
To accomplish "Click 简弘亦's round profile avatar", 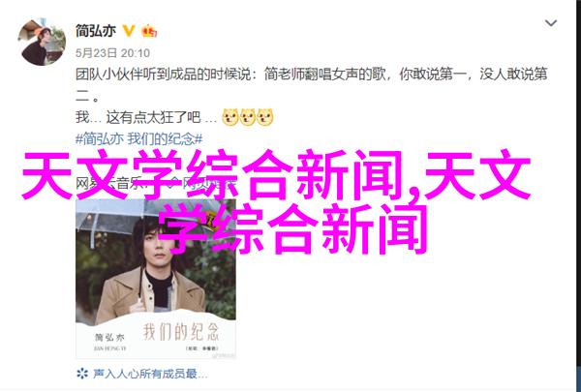I will point(42,42).
